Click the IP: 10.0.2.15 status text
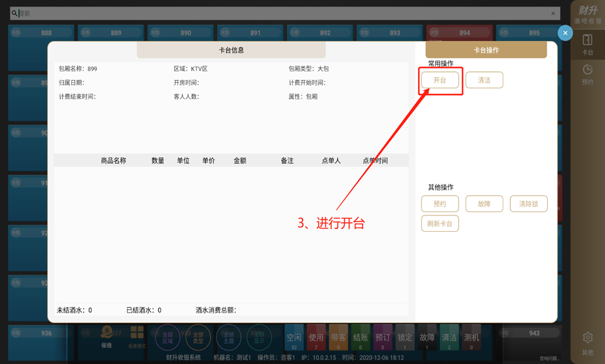The height and width of the screenshot is (364, 605). [x=319, y=357]
